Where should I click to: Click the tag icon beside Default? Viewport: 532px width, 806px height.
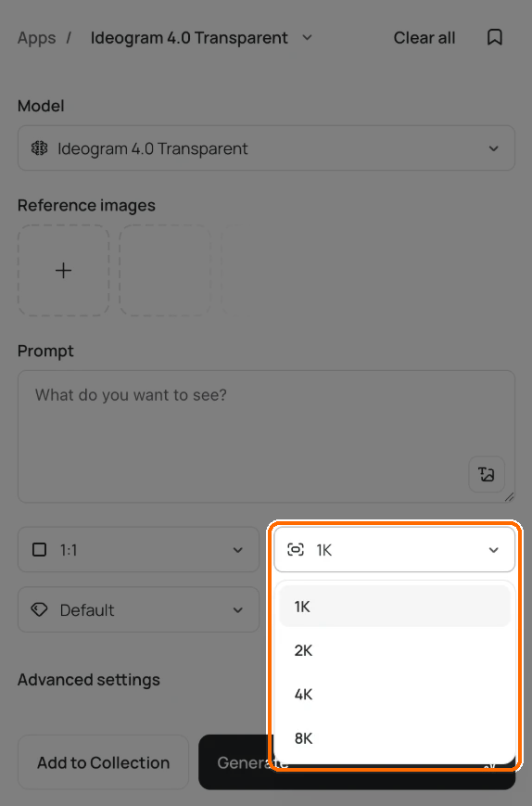40,610
